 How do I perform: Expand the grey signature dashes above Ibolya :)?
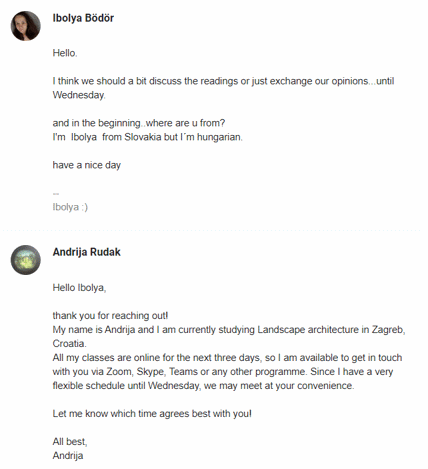coord(56,193)
